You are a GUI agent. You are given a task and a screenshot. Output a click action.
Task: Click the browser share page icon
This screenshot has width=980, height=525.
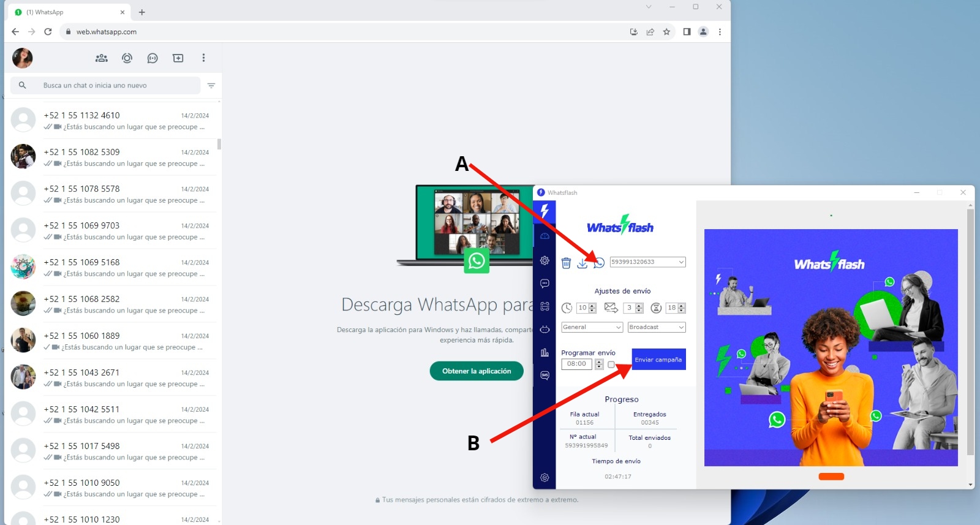[650, 32]
